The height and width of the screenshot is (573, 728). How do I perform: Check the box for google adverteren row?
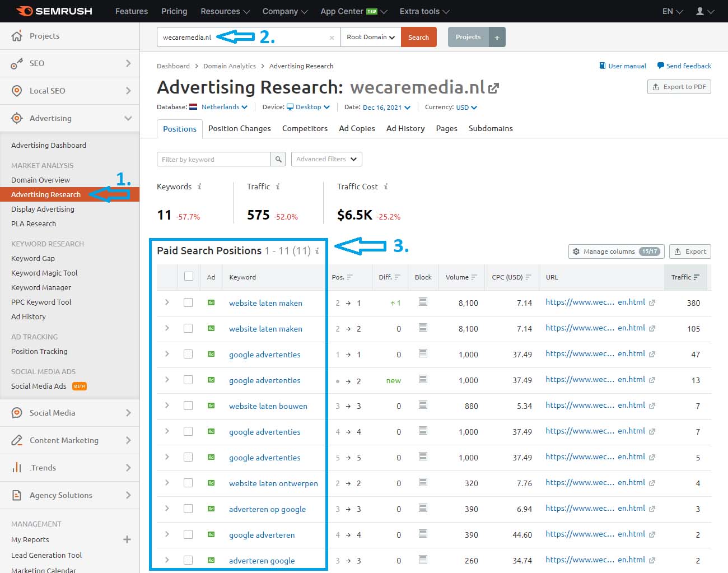coord(188,534)
